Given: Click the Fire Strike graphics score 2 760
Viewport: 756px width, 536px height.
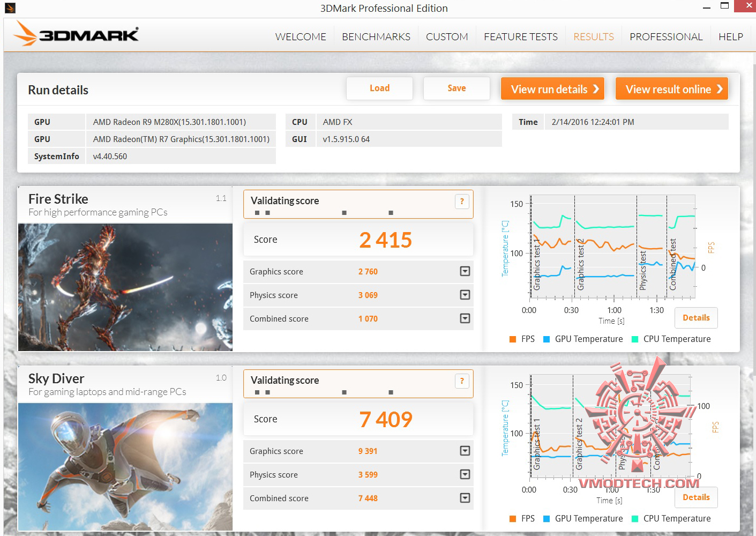Looking at the screenshot, I should tap(368, 272).
